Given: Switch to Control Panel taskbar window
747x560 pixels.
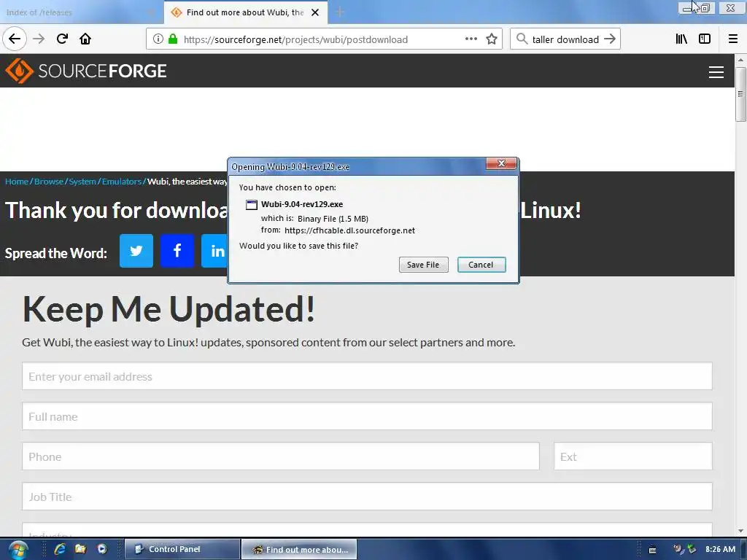Looking at the screenshot, I should click(x=182, y=550).
